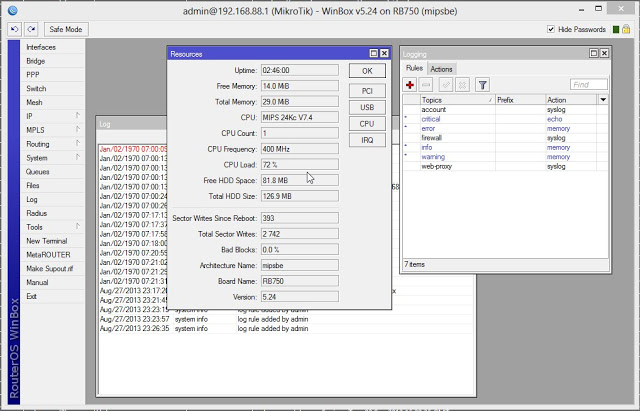Click the green status indicator
Viewport: 640px width, 411px height.
[616, 29]
